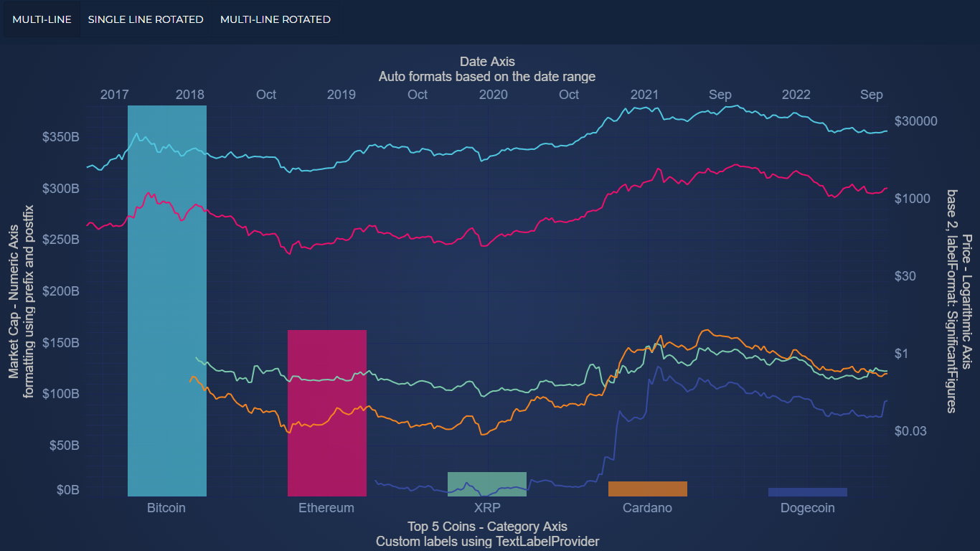The image size is (980, 551).
Task: Click the 2021 label on the date axis
Action: click(x=644, y=94)
